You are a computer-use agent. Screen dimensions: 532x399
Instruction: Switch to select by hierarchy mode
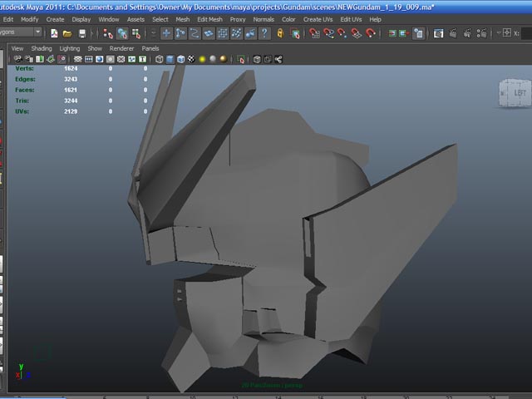coord(108,33)
